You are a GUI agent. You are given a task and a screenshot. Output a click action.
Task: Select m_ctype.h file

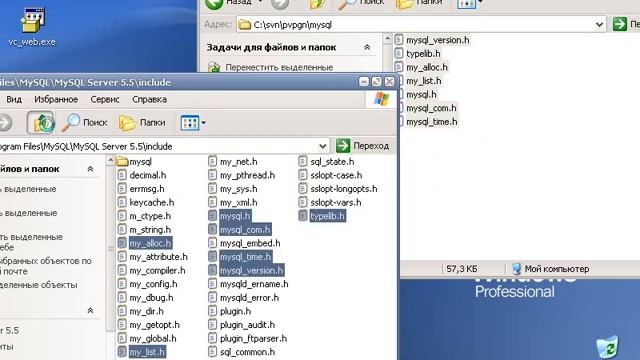[144, 216]
